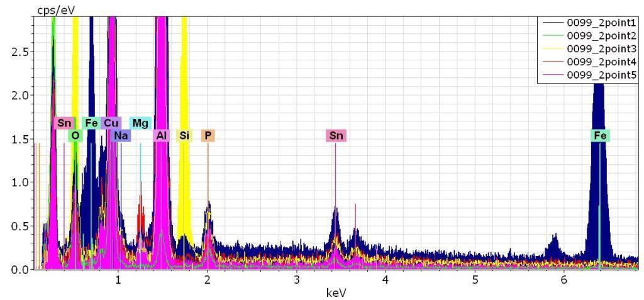Click the 2.5 tick on the y-axis
The width and height of the screenshot is (644, 300).
19,52
